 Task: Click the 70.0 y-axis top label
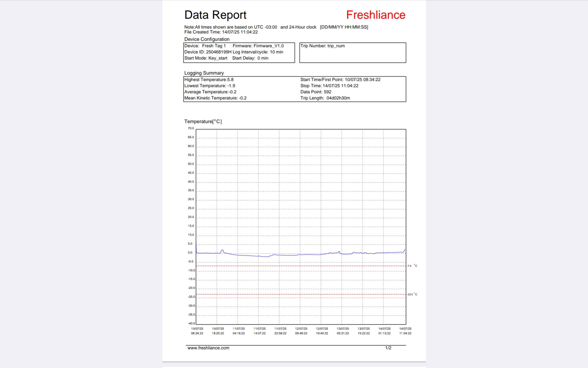click(191, 128)
